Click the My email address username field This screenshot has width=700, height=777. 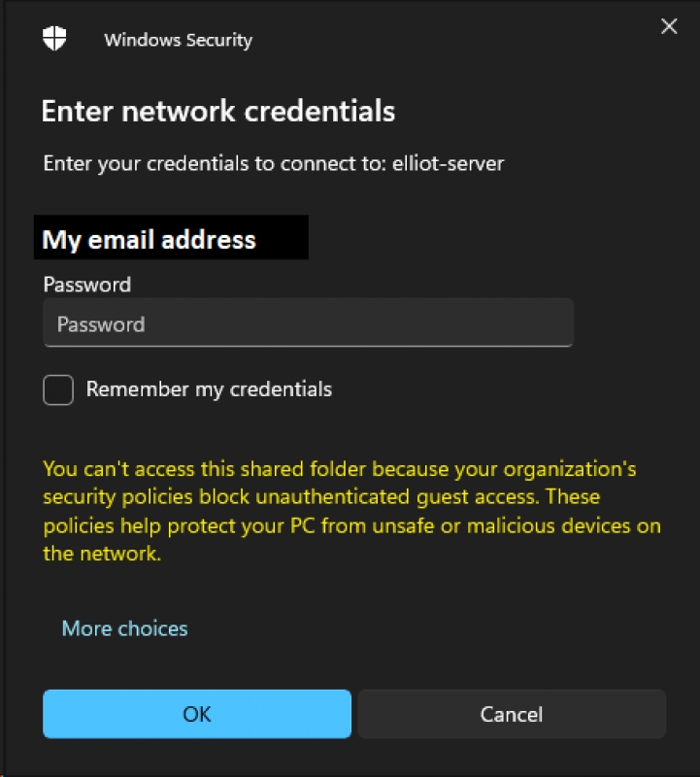click(x=171, y=237)
